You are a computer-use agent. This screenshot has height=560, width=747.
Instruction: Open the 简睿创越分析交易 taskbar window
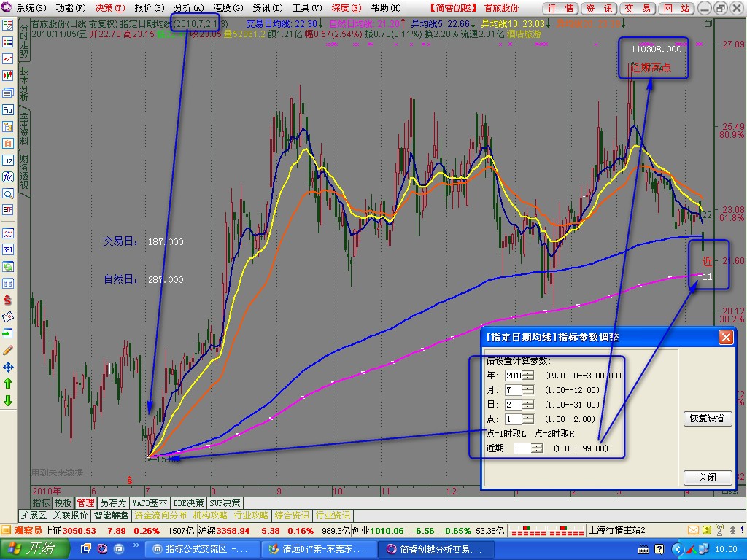pos(435,549)
